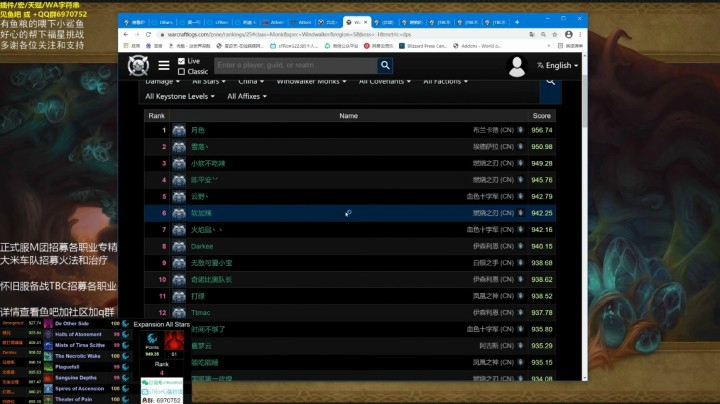Open the All Factions dropdown

coord(445,82)
